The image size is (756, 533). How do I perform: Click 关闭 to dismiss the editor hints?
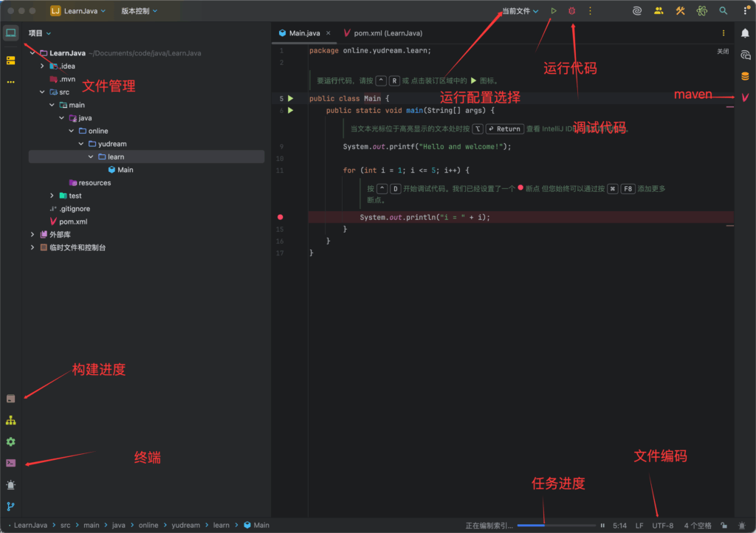(722, 52)
